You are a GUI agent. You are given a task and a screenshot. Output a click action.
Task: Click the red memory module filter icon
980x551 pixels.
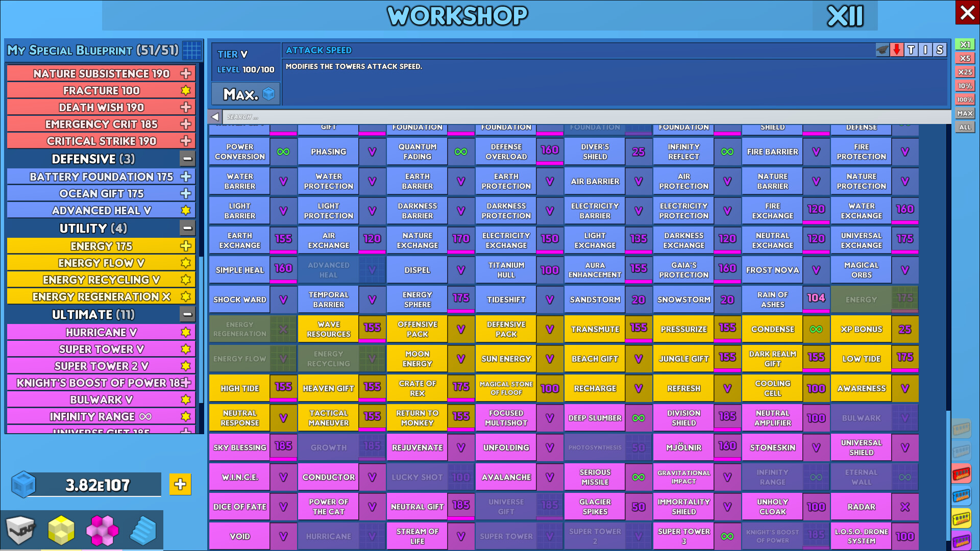click(x=961, y=474)
